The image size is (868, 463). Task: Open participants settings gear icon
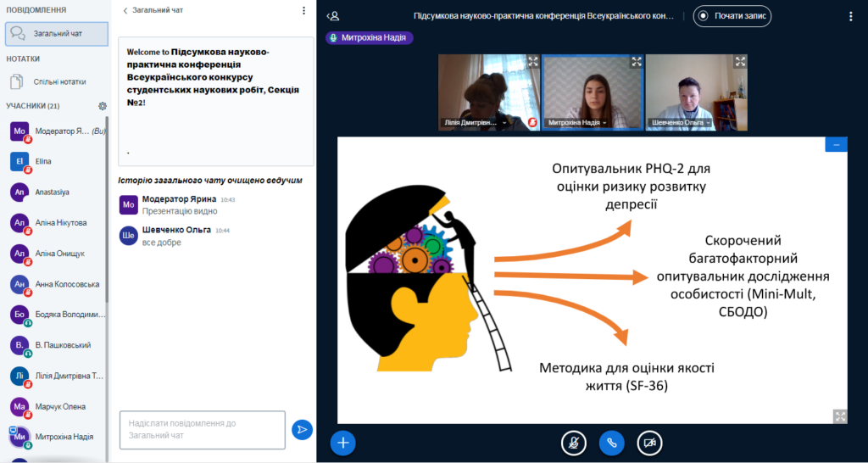(x=103, y=106)
